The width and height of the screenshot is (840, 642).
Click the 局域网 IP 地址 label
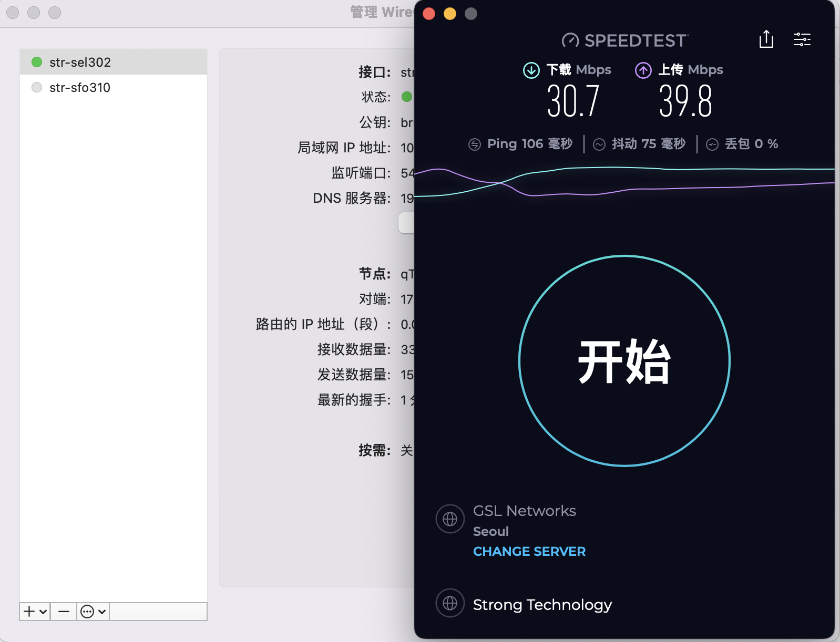344,148
